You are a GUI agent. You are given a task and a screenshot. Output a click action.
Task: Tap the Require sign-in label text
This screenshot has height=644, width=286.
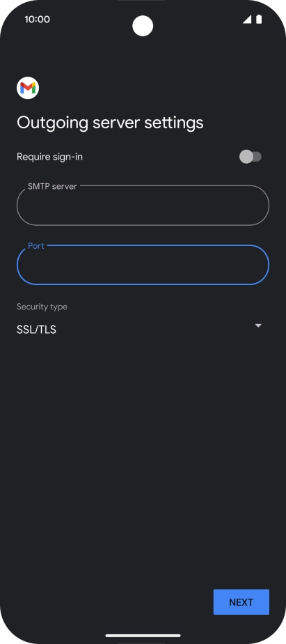pos(49,157)
